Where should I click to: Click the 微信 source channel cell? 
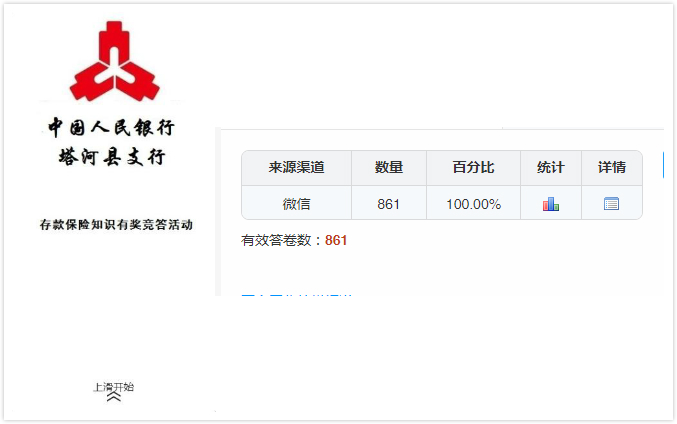(296, 203)
